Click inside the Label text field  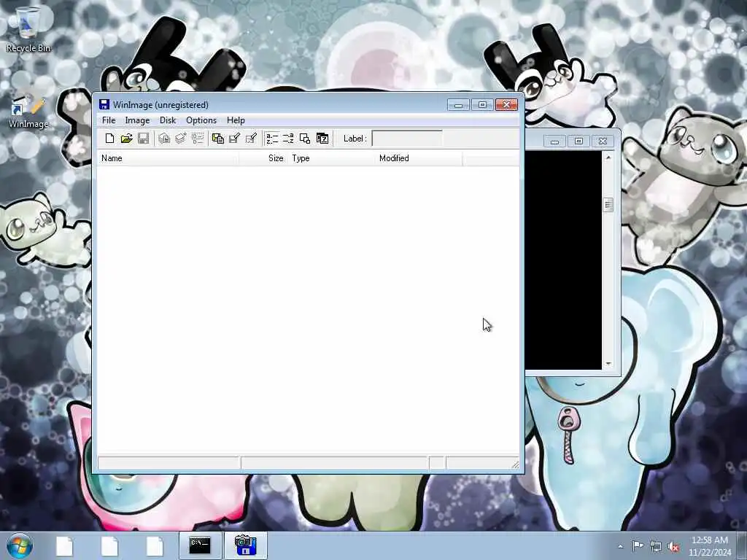pyautogui.click(x=407, y=139)
